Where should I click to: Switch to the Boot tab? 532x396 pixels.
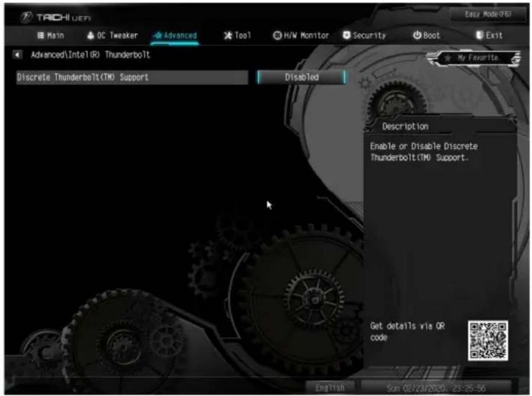coord(427,35)
